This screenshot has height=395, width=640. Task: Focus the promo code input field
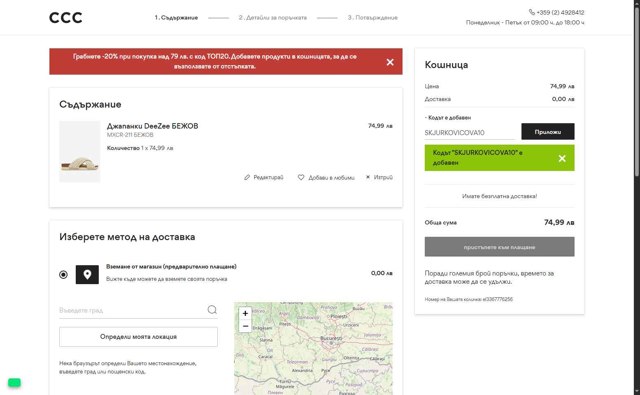(469, 133)
